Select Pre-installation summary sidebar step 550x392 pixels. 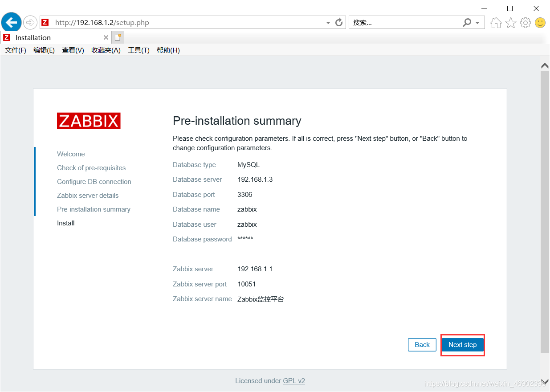coord(94,209)
